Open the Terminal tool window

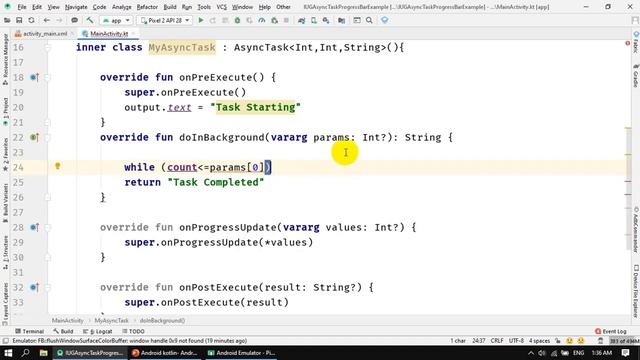pyautogui.click(x=29, y=331)
